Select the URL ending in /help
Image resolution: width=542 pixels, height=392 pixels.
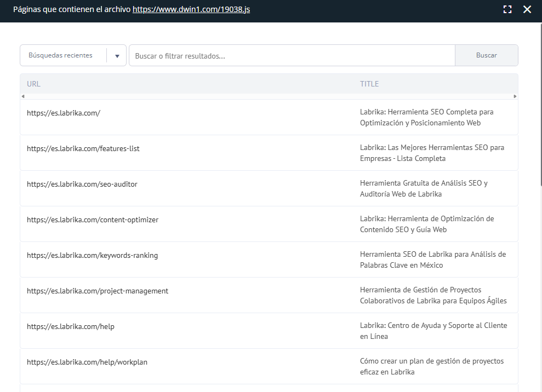(71, 326)
